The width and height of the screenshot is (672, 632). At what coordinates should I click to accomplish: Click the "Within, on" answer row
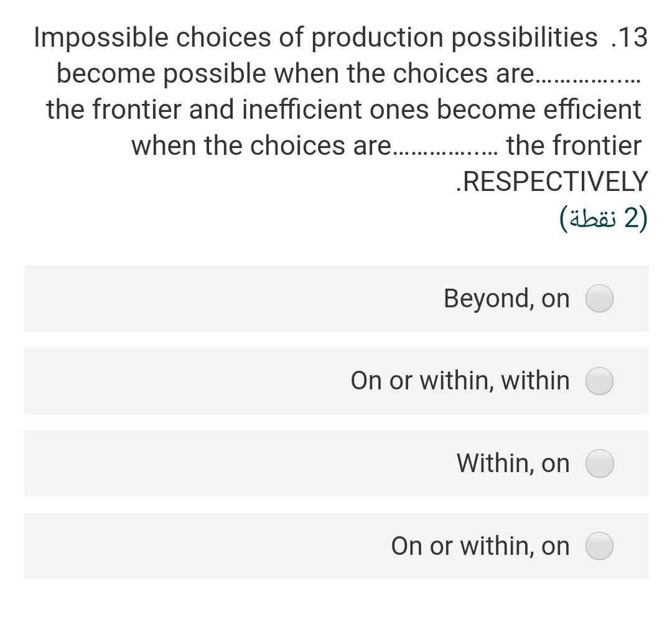(336, 463)
